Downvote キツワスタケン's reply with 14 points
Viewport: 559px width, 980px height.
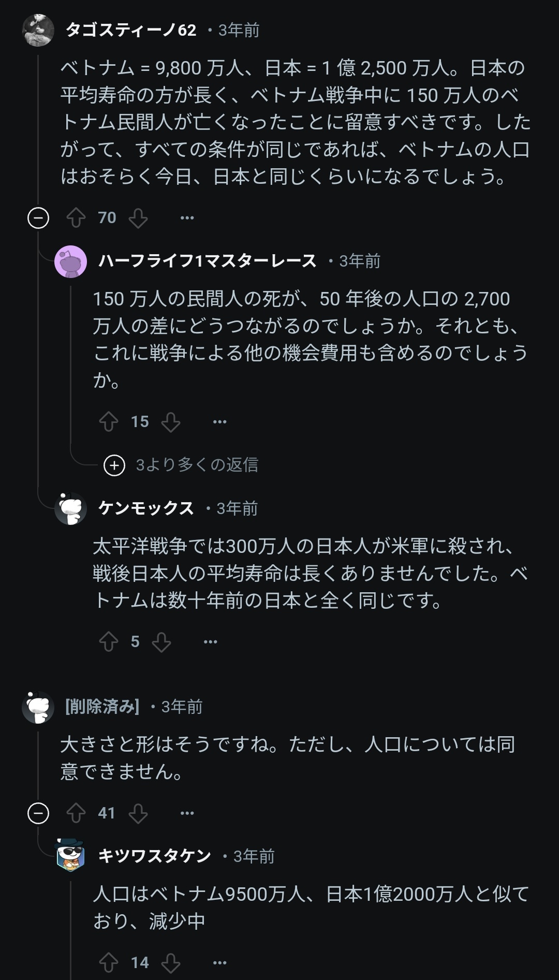[x=170, y=963]
